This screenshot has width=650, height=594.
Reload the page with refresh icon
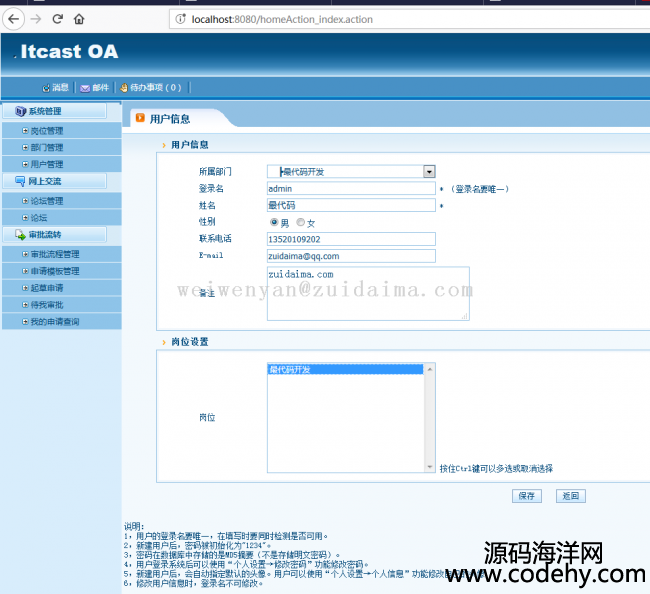click(x=57, y=19)
